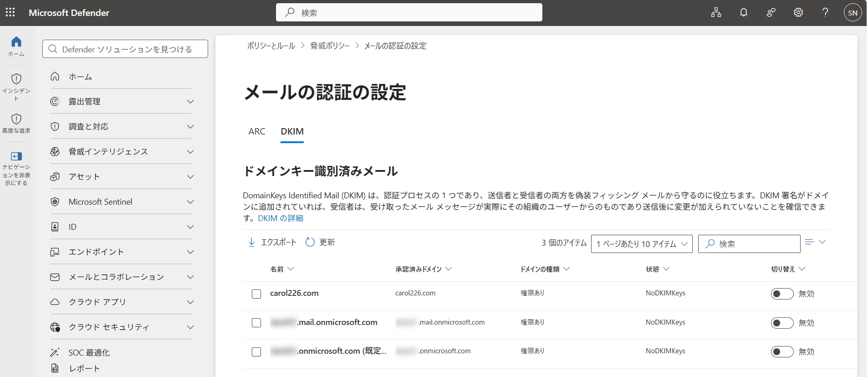The height and width of the screenshot is (377, 868).
Task: Click the エンドポイント device icon
Action: click(x=55, y=252)
